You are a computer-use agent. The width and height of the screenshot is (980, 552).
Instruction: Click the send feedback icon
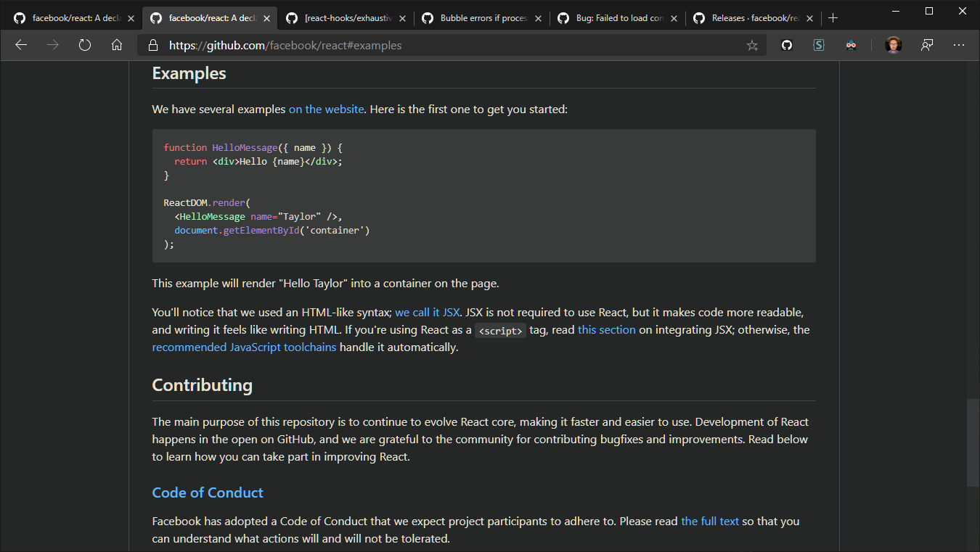tap(927, 44)
